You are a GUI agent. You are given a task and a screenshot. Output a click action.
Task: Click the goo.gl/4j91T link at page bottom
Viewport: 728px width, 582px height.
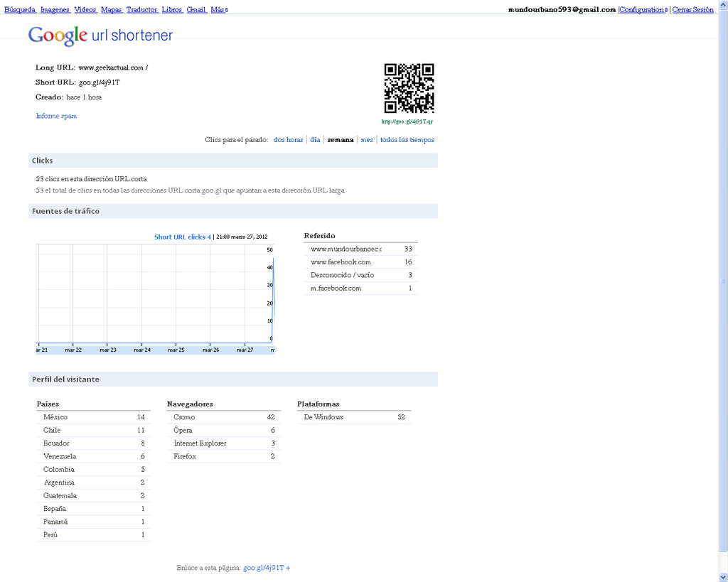pos(264,568)
